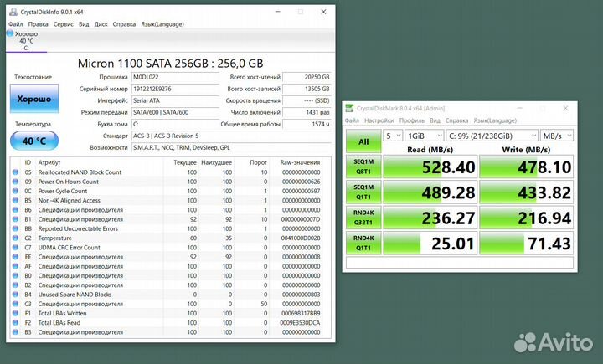
Task: Click the Порог column header
Action: point(258,162)
